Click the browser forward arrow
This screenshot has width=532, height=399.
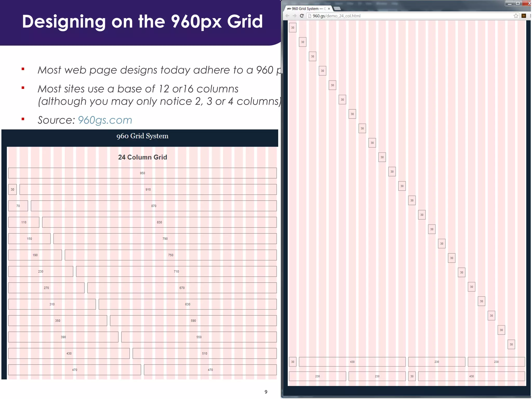294,16
